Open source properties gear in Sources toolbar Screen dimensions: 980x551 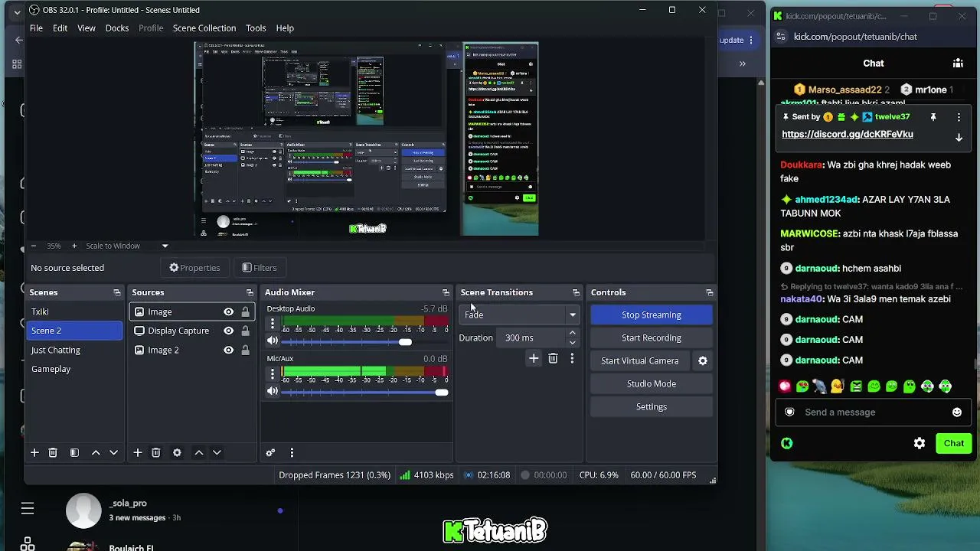pos(177,452)
